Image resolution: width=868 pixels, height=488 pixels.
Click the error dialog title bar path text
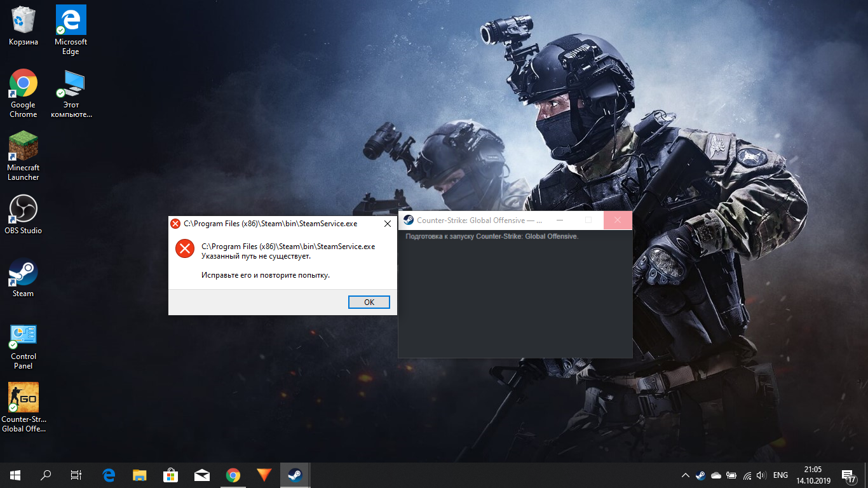271,224
